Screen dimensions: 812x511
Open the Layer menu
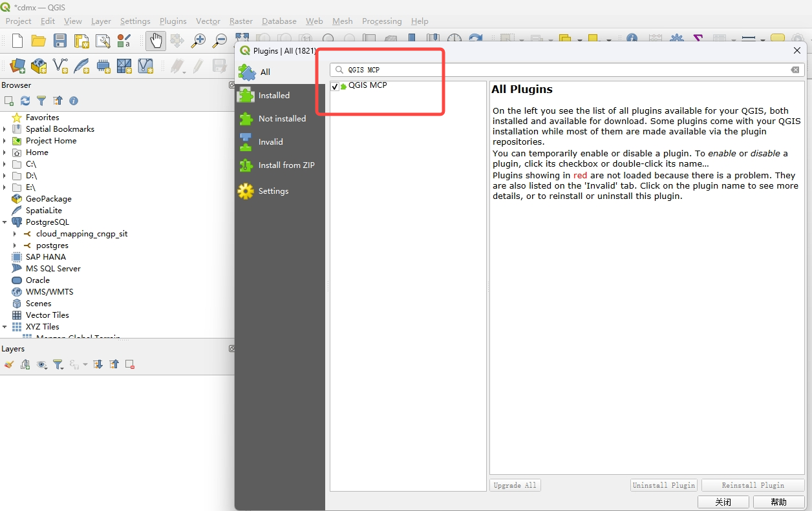pos(101,21)
